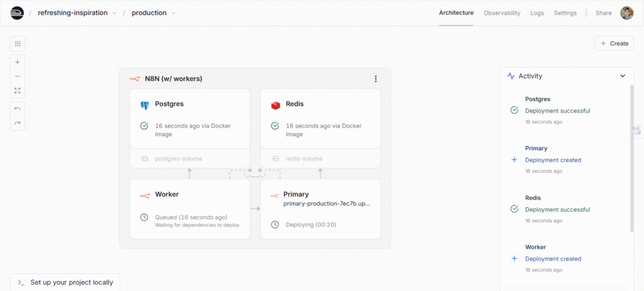Open the user avatar menu
The height and width of the screenshot is (291, 644).
627,13
